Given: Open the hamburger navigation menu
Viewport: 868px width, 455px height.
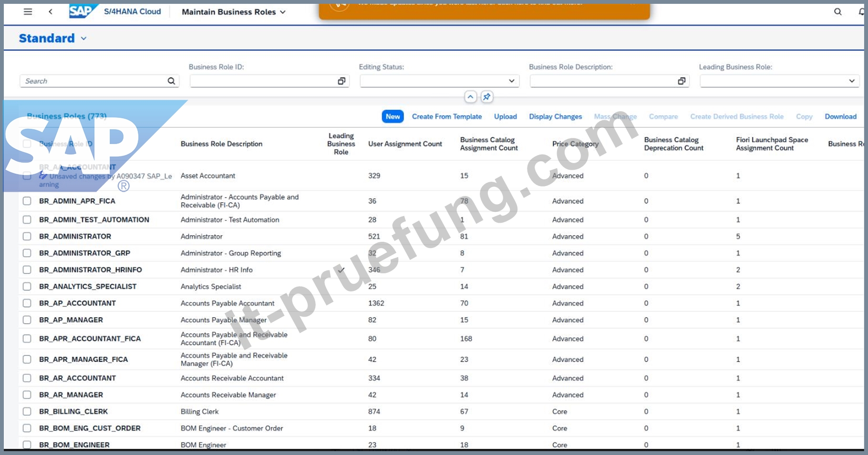Looking at the screenshot, I should pyautogui.click(x=28, y=11).
